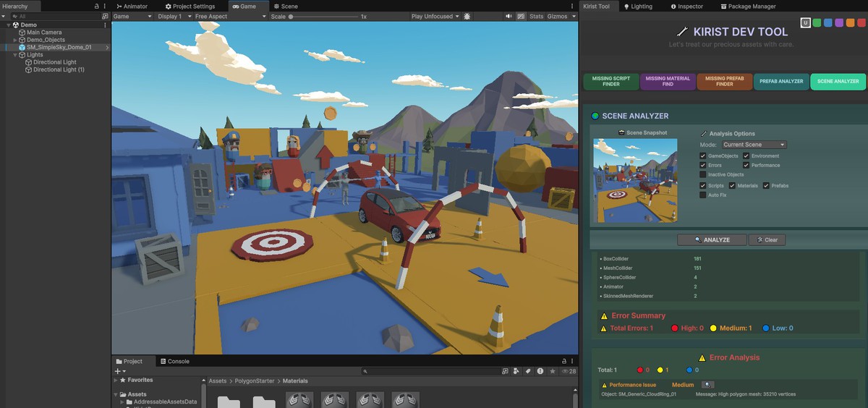Expand Demo_Objects in Hierarchy
Image resolution: width=868 pixels, height=408 pixels.
15,40
